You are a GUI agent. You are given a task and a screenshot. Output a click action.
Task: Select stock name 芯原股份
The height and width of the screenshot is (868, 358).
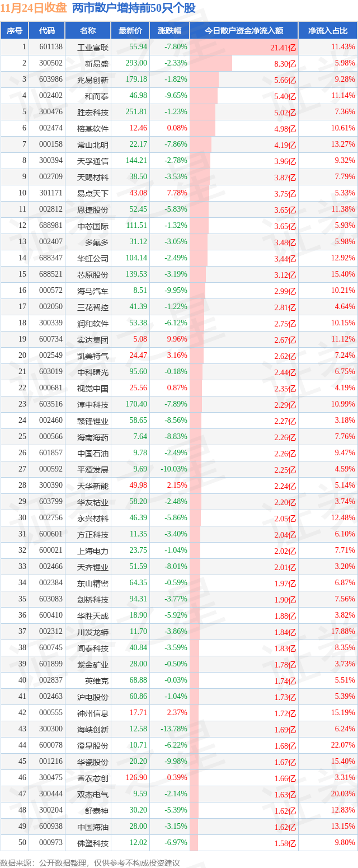coord(93,274)
